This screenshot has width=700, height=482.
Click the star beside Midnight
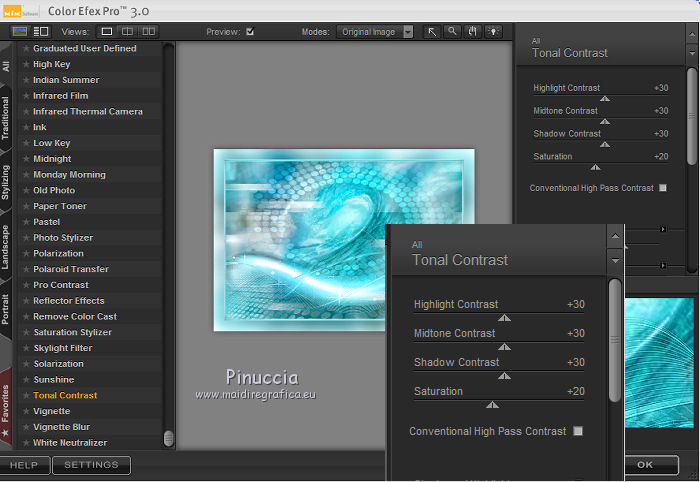[x=26, y=159]
